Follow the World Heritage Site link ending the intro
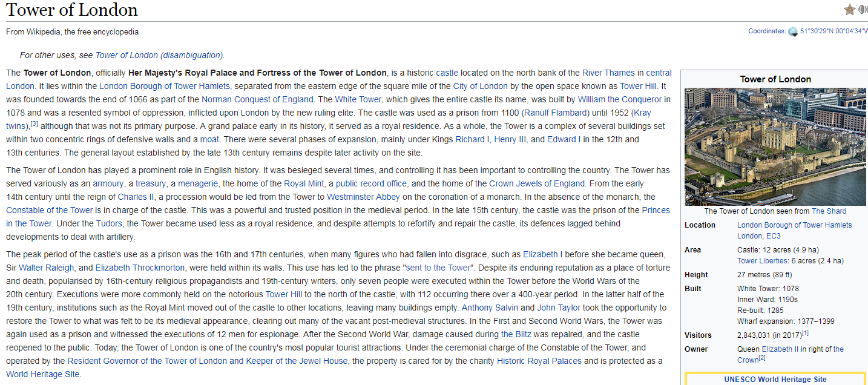Screen dimensions: 868x385 coord(42,374)
